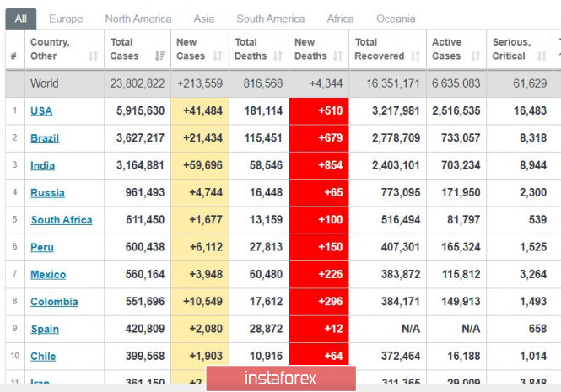
Task: Click Active Cases sort arrows
Action: pyautogui.click(x=474, y=56)
